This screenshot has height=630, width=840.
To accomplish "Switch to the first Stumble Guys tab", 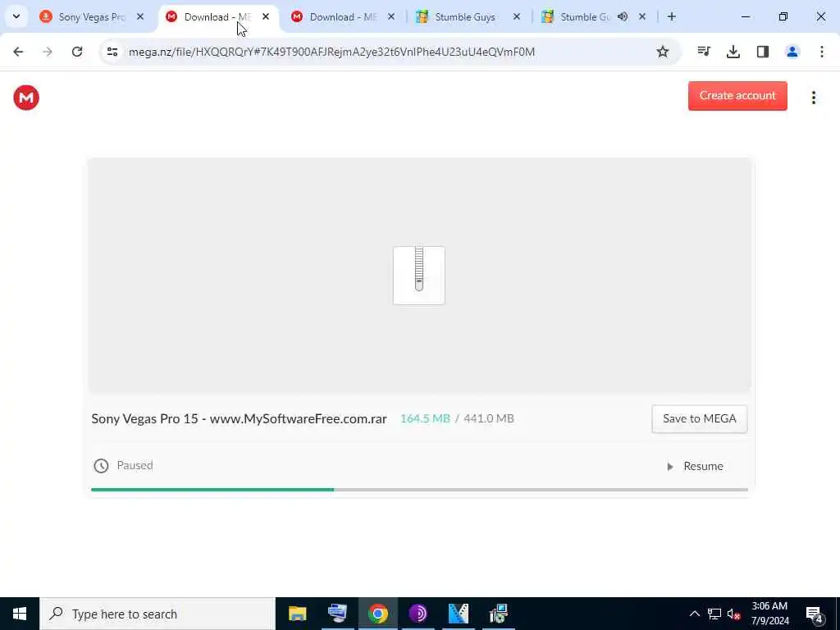I will [x=465, y=16].
